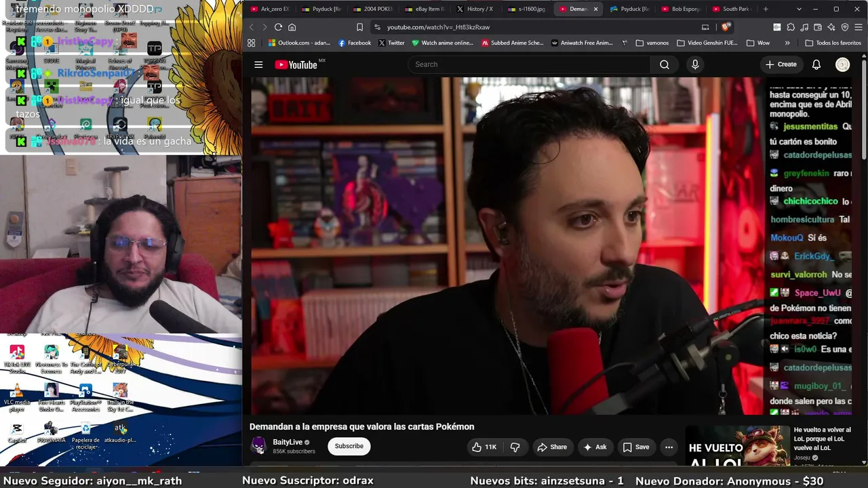
Task: Open BaityLive channel avatar
Action: click(x=258, y=445)
